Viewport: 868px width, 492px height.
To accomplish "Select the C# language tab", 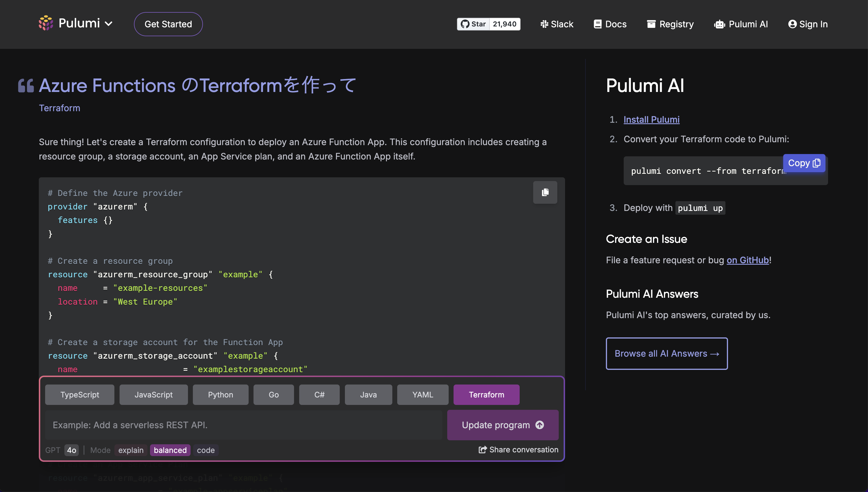I will (319, 395).
